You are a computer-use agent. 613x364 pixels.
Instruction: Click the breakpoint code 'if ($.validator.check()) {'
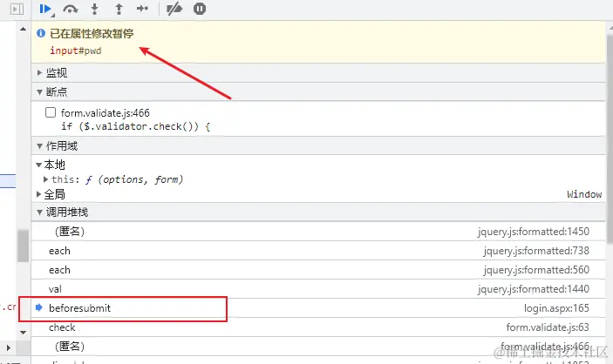[x=135, y=126]
